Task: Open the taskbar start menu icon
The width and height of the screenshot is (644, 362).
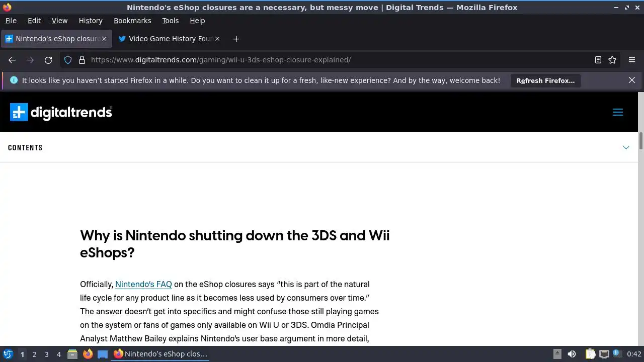Action: pos(8,354)
